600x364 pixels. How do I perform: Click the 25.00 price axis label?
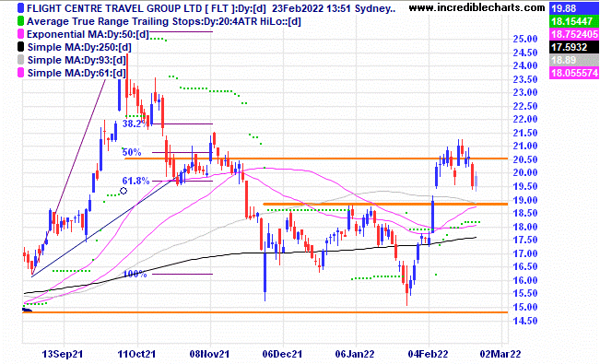(x=525, y=39)
